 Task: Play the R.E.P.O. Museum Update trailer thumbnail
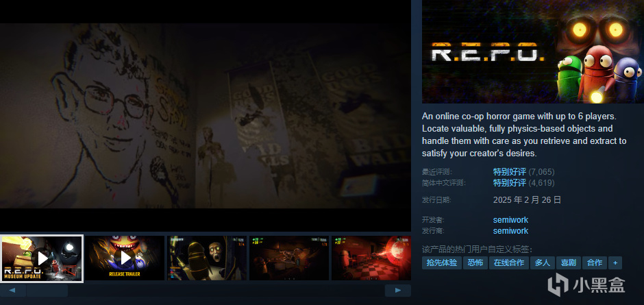point(42,258)
